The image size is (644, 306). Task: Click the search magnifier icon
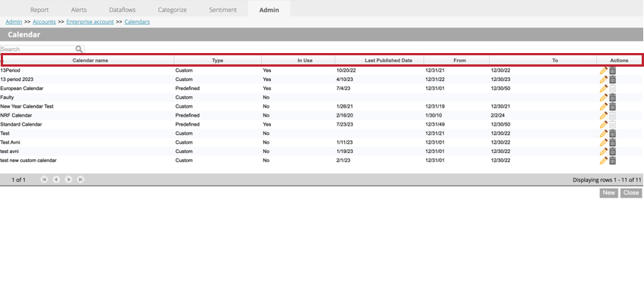pos(79,49)
